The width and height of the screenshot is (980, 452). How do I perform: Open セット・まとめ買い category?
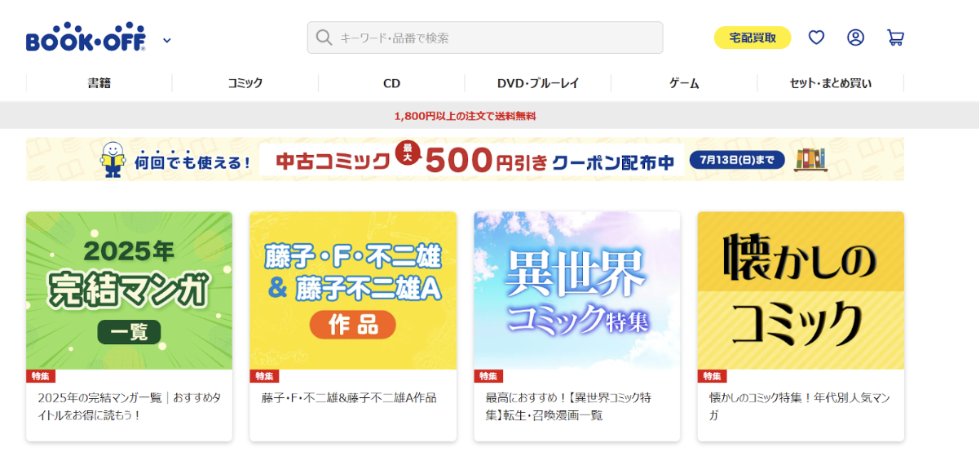830,83
